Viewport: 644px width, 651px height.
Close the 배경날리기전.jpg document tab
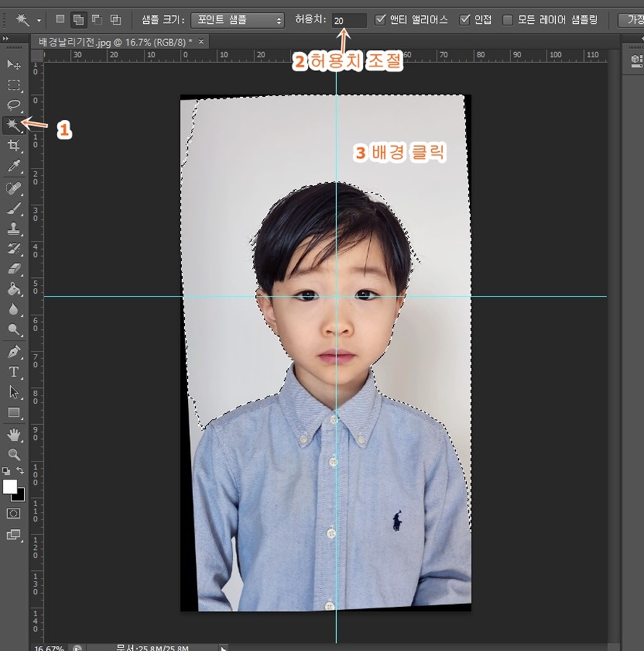(x=201, y=41)
